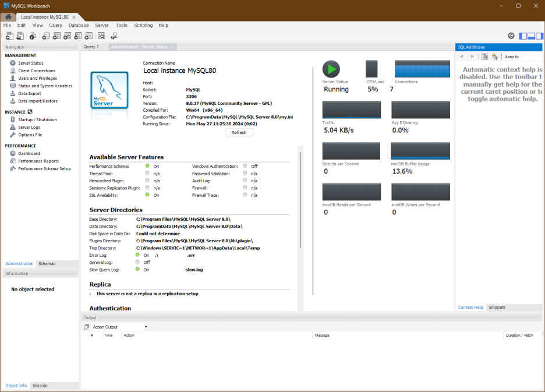Open the Scripting menu
The width and height of the screenshot is (545, 392).
pos(143,26)
